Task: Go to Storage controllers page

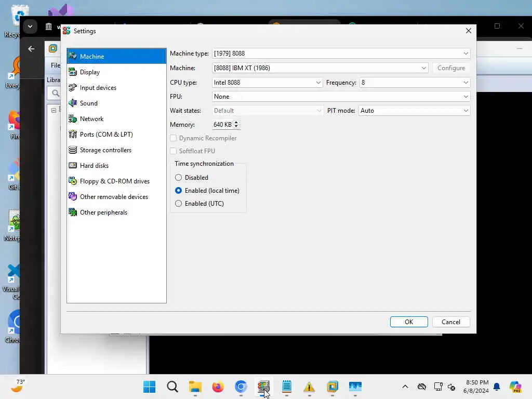Action: pyautogui.click(x=116, y=150)
